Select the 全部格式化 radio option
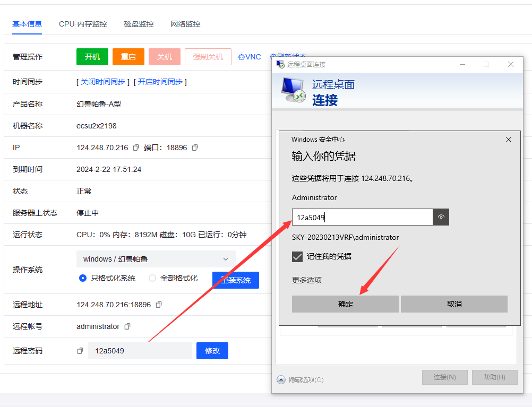The width and height of the screenshot is (532, 407). (152, 278)
